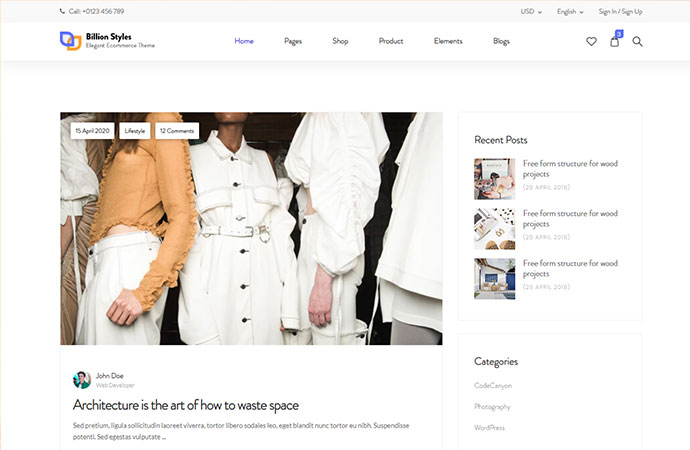Viewport: 690px width, 450px height.
Task: Click the Sign In / Sign Up link
Action: [x=620, y=12]
